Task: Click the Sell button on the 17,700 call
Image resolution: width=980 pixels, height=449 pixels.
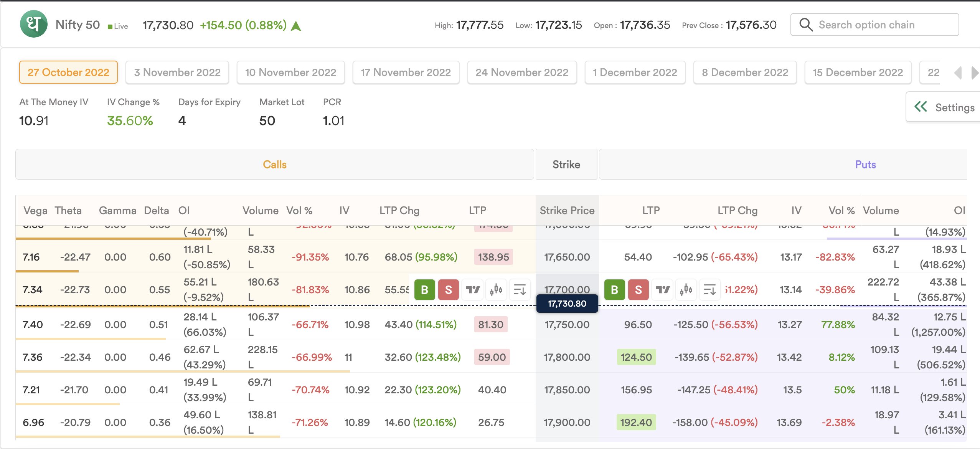Action: tap(448, 290)
